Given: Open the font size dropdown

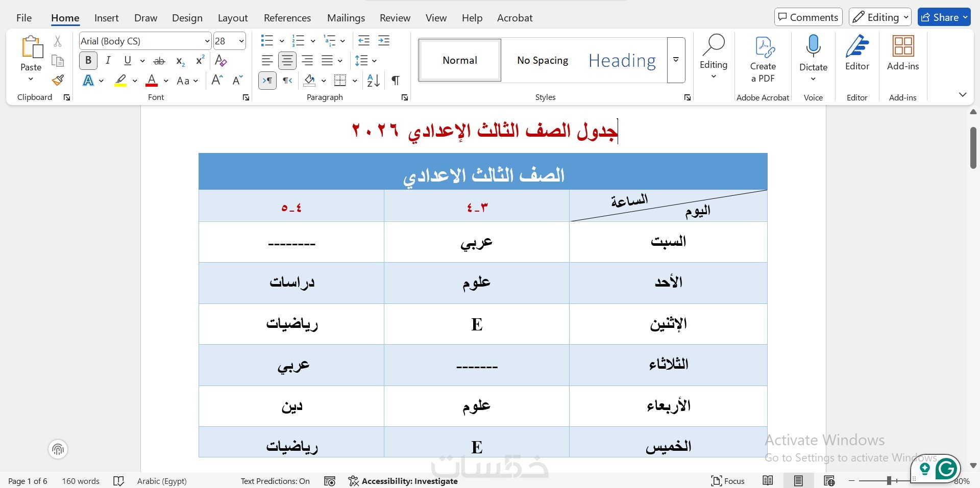Looking at the screenshot, I should 241,41.
